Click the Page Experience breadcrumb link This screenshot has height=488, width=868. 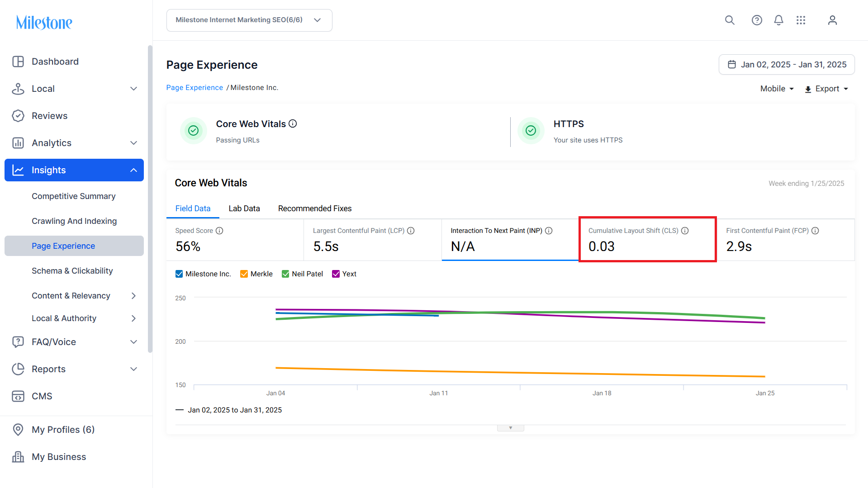[194, 88]
